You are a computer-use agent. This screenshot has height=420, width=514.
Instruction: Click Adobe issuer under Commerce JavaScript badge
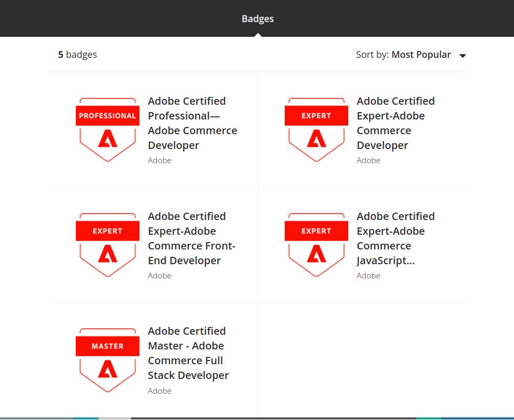click(368, 276)
